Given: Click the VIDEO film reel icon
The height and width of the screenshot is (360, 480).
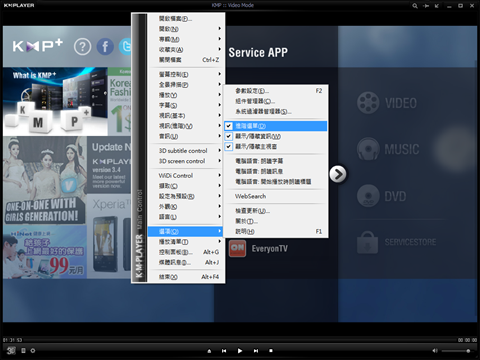Looking at the screenshot, I should (368, 103).
